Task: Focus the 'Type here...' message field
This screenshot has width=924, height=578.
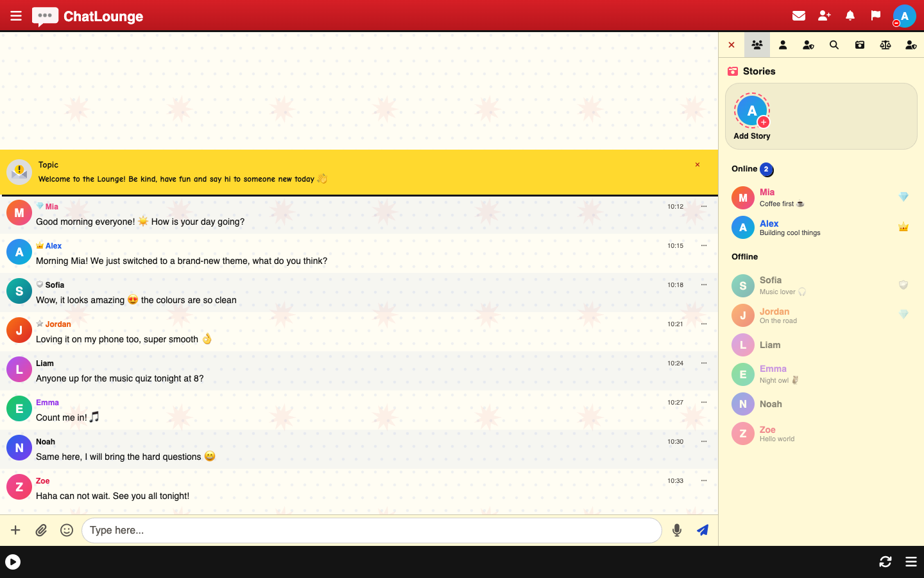Action: pos(372,530)
